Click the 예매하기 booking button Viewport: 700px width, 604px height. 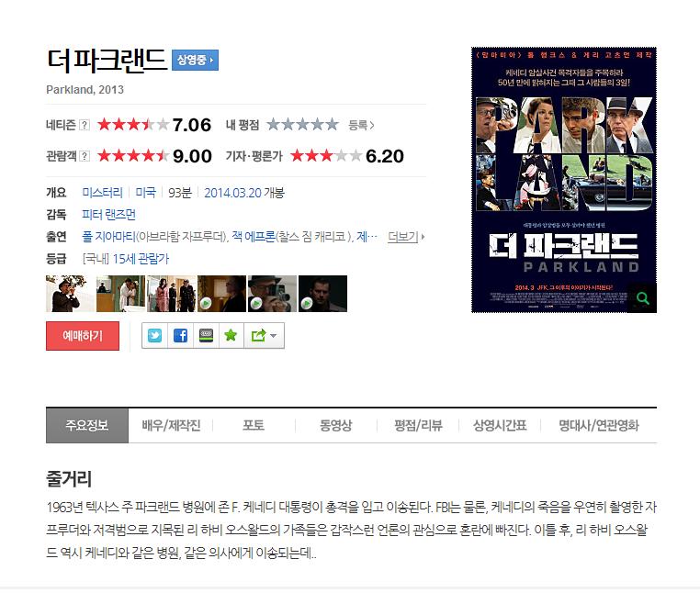83,335
